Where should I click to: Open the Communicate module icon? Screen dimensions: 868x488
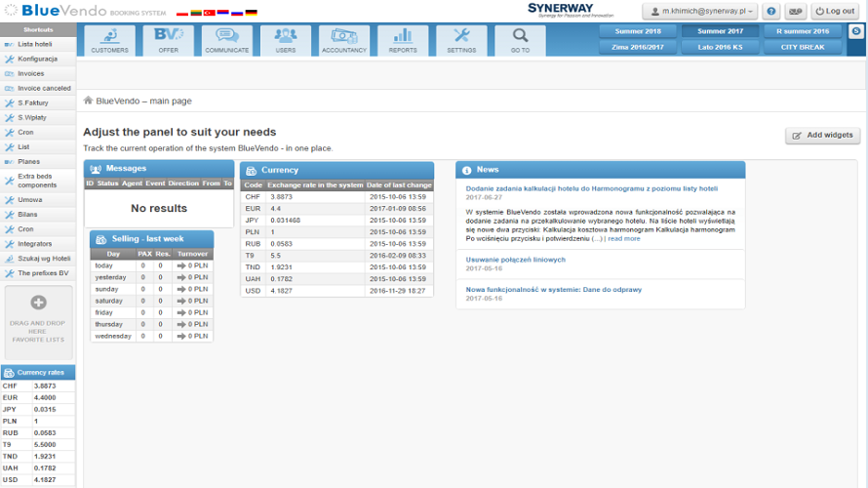click(x=227, y=40)
